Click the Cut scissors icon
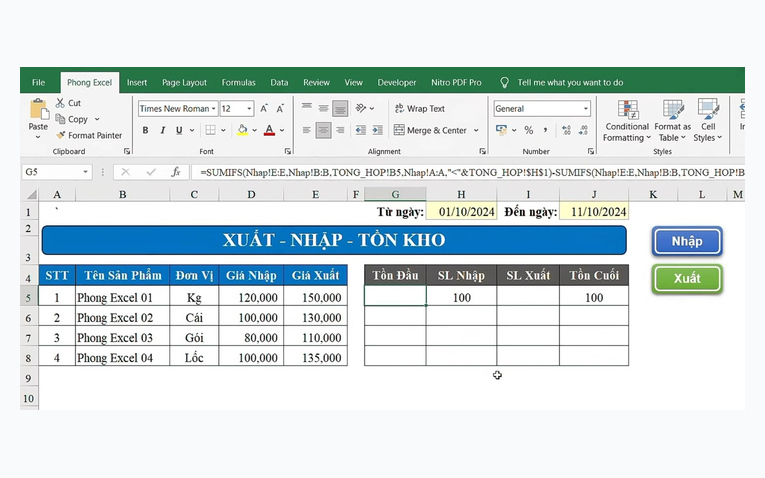Viewport: 765px width, 478px height. tap(60, 103)
